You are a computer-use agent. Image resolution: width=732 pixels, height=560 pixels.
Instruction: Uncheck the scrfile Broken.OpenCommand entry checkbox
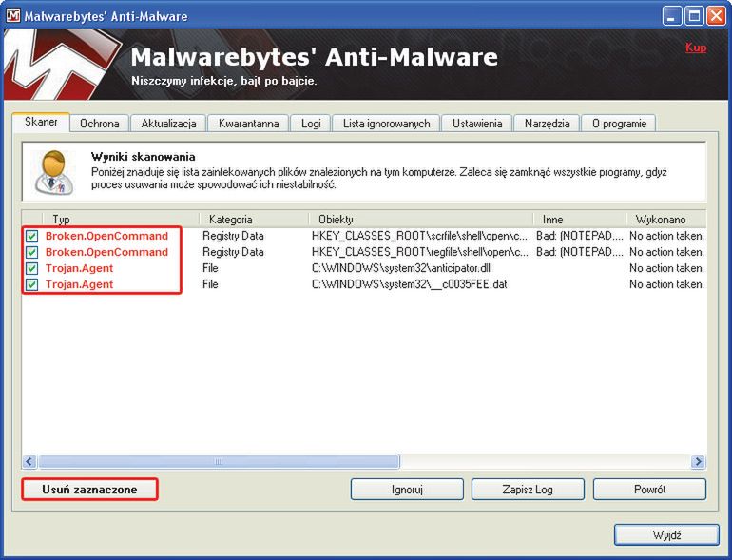[31, 236]
